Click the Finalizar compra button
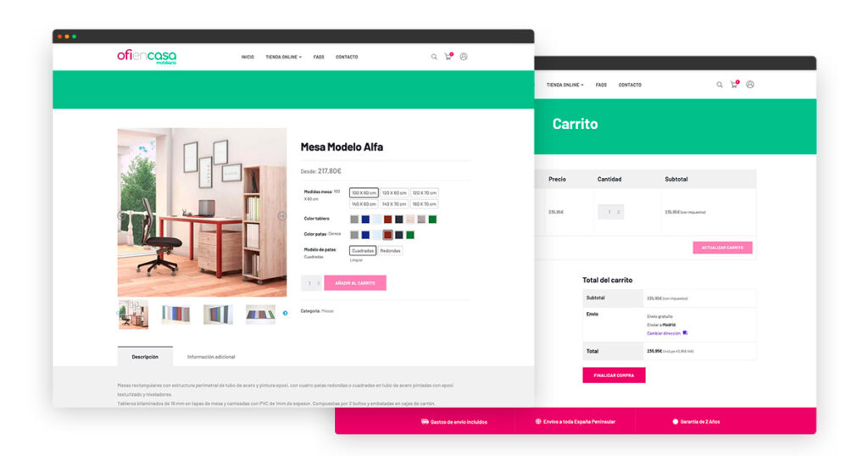The height and width of the screenshot is (456, 868). point(614,375)
